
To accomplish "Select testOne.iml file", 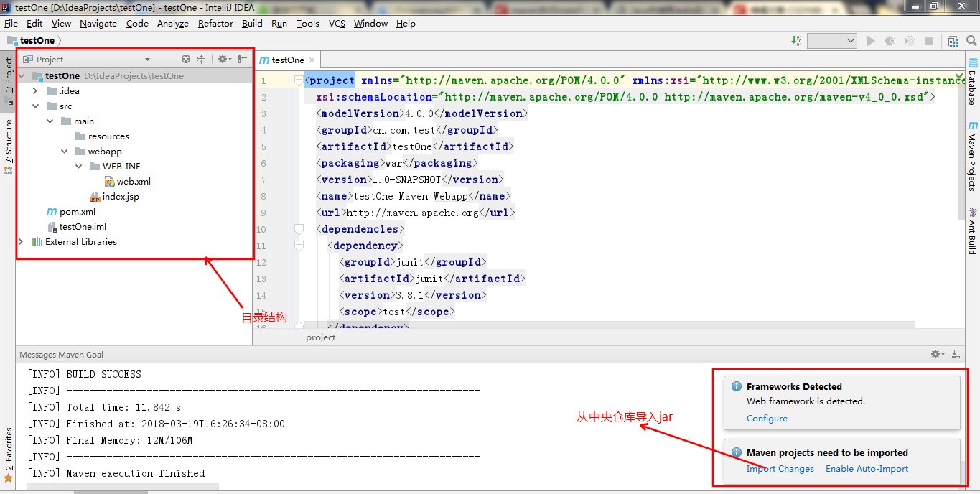I will click(83, 227).
